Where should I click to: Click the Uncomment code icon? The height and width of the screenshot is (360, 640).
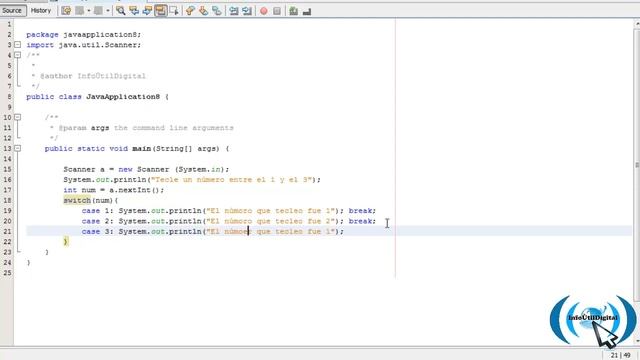pyautogui.click(x=307, y=11)
